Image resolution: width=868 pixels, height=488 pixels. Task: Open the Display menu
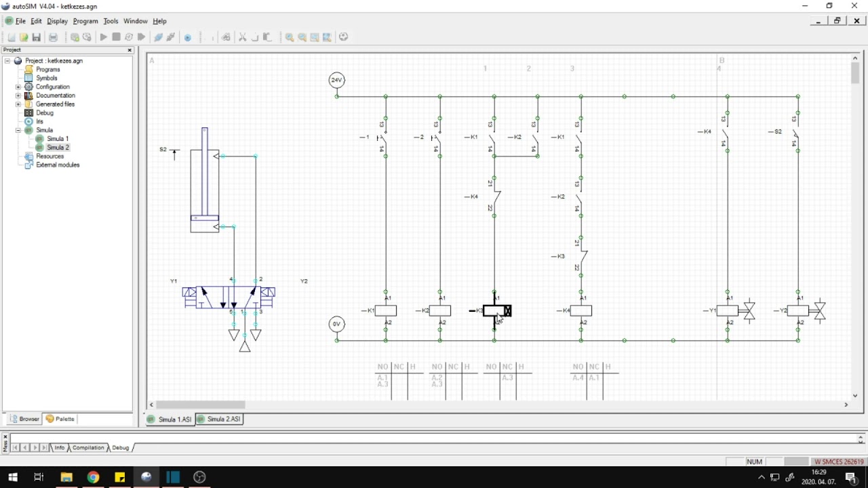(57, 21)
